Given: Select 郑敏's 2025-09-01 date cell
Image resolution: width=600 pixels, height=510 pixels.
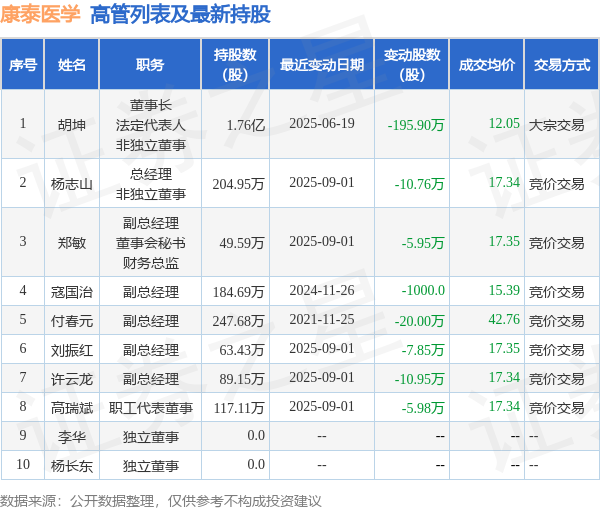Looking at the screenshot, I should 322,242.
